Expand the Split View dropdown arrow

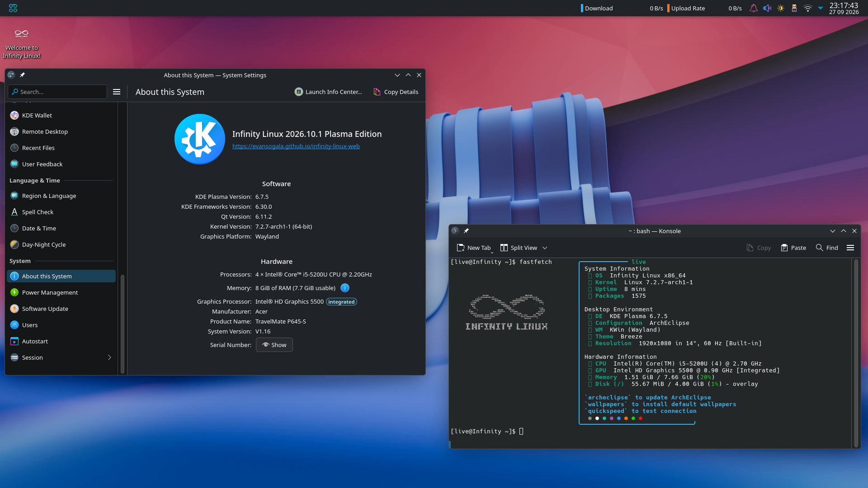[x=545, y=248]
